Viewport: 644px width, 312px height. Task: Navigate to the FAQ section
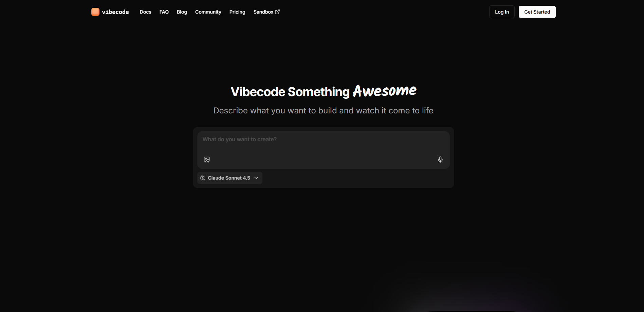tap(164, 12)
